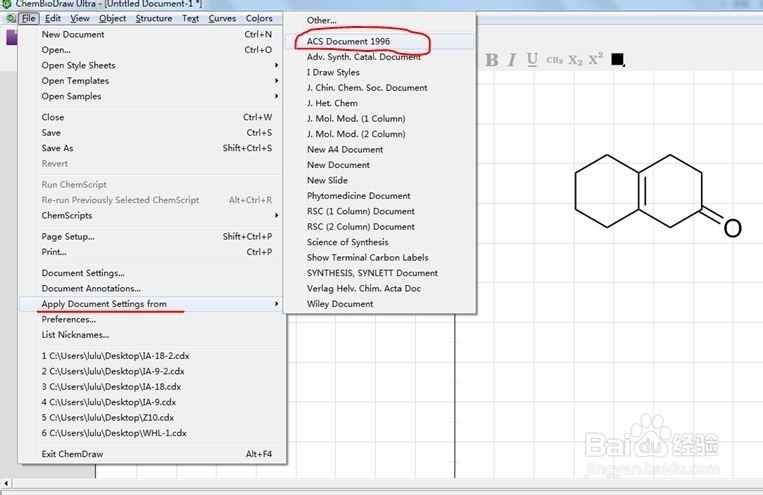Apply New A4 Document settings
Screen dimensions: 763x495
380,150
